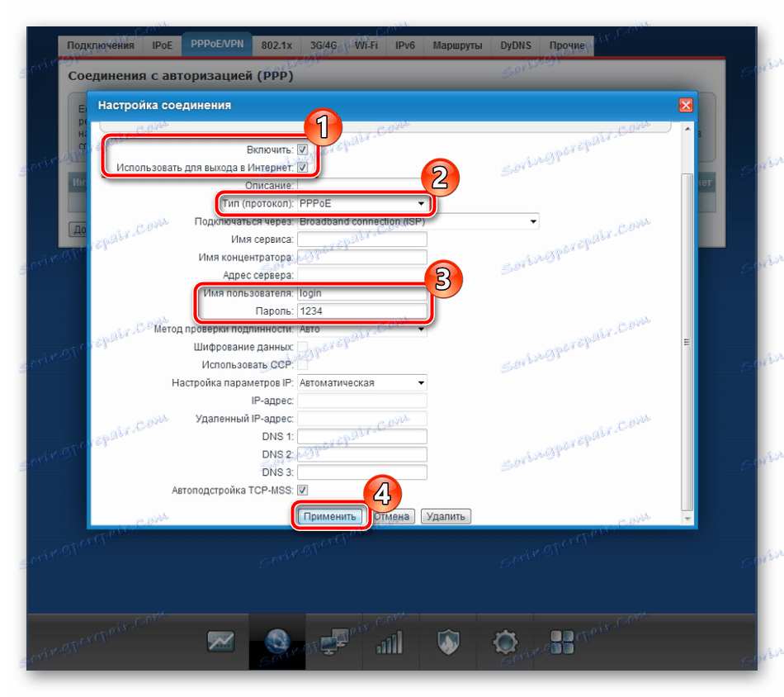784x697 pixels.
Task: Open the 'Тип (протокол)' PPPoE dropdown
Action: (x=362, y=204)
